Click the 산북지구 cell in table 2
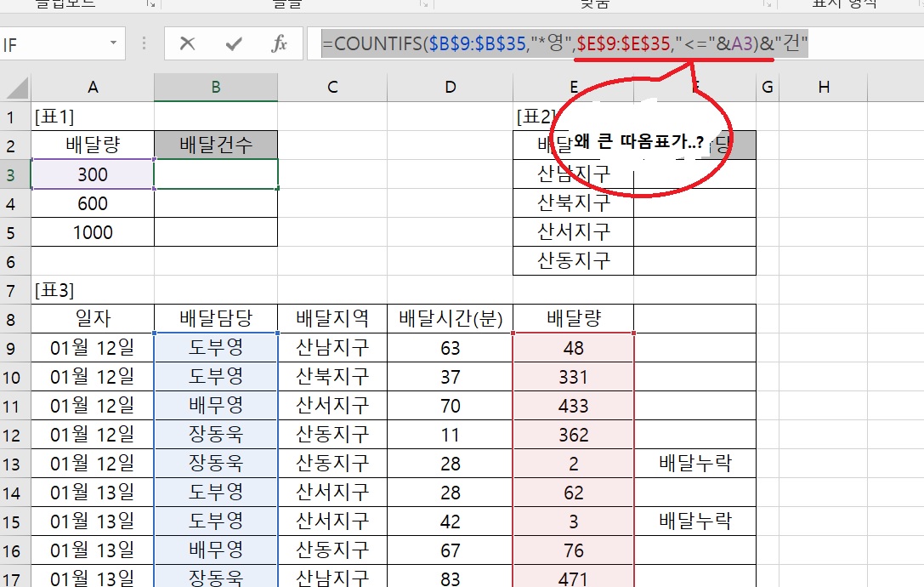 pos(573,203)
